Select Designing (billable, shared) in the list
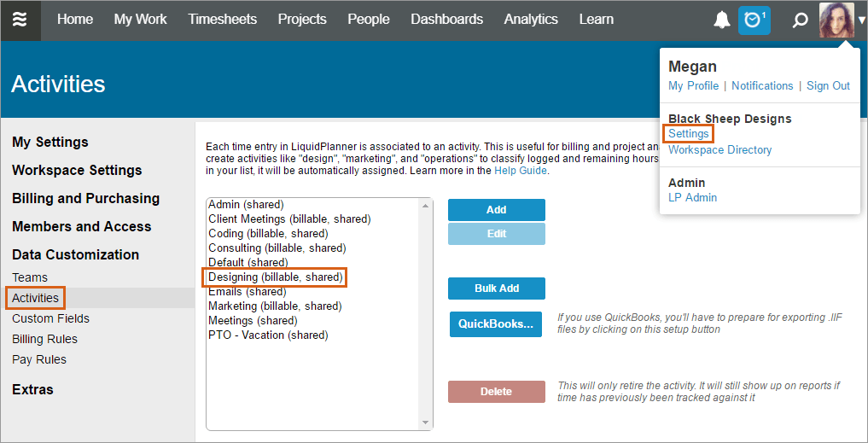868x443 pixels. point(275,277)
